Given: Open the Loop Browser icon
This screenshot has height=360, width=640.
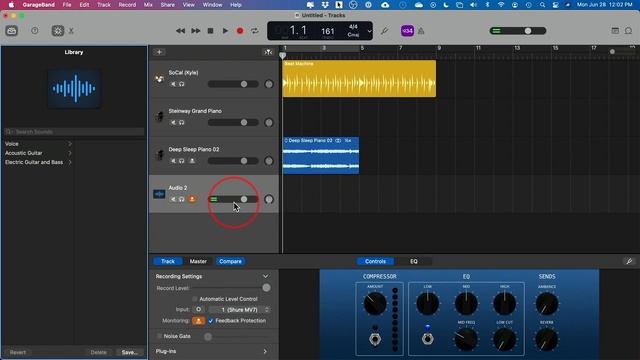Looking at the screenshot, I should (629, 31).
